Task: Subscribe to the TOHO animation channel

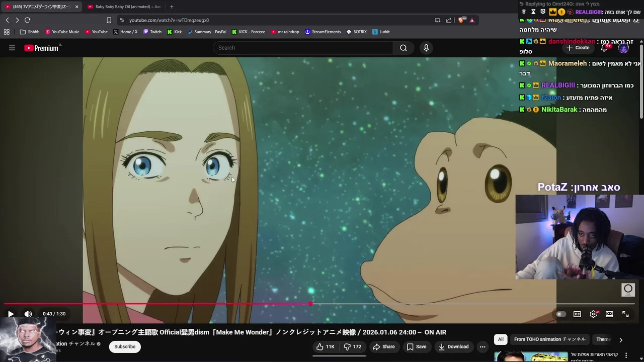Action: coord(125,346)
